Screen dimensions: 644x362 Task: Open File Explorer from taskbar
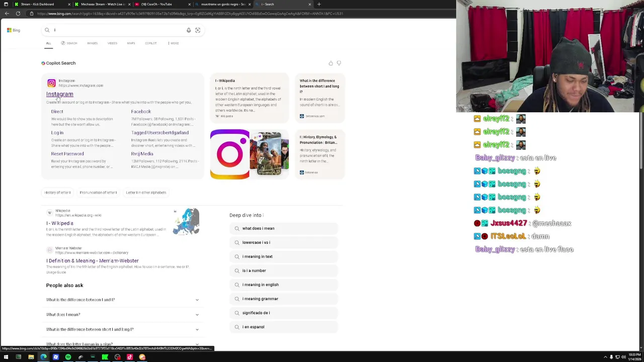(31, 357)
